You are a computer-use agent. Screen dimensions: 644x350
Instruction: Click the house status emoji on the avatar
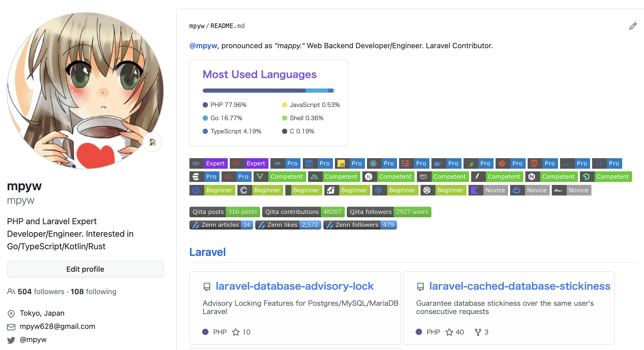[152, 142]
